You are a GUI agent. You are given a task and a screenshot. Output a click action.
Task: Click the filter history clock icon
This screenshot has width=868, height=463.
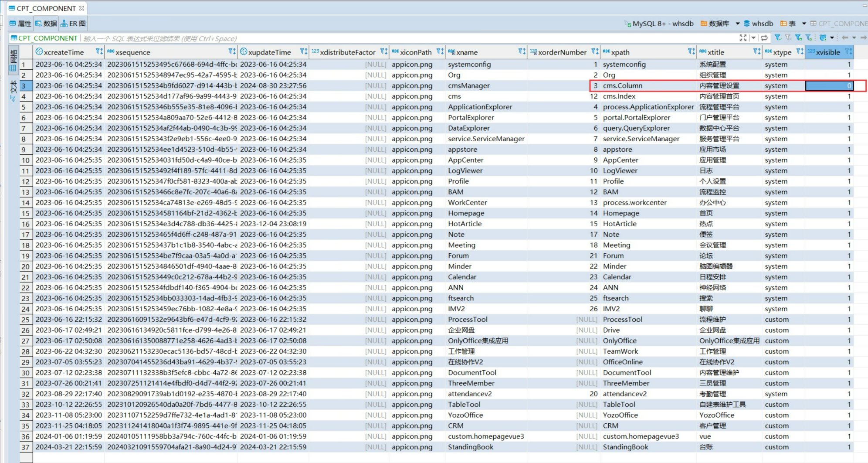click(823, 38)
